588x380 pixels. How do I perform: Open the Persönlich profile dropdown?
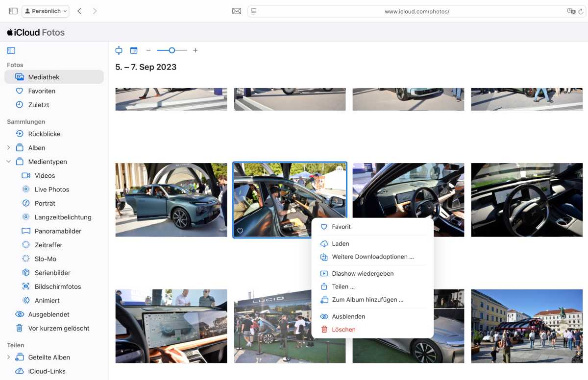[46, 11]
